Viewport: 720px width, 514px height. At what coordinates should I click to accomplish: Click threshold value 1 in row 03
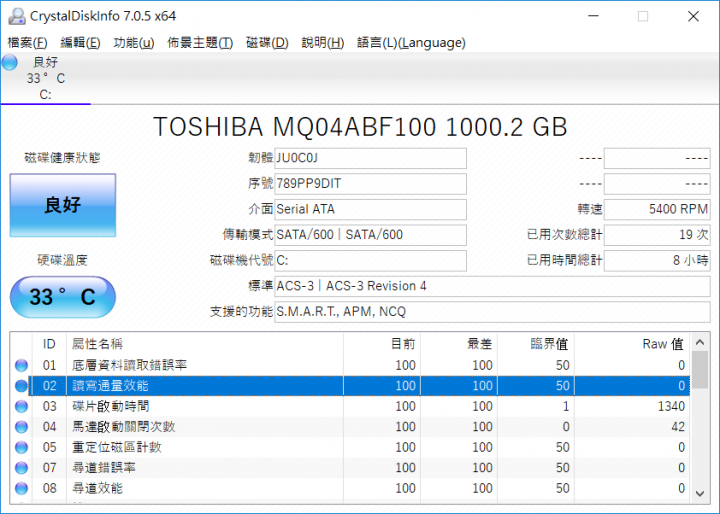pyautogui.click(x=566, y=407)
